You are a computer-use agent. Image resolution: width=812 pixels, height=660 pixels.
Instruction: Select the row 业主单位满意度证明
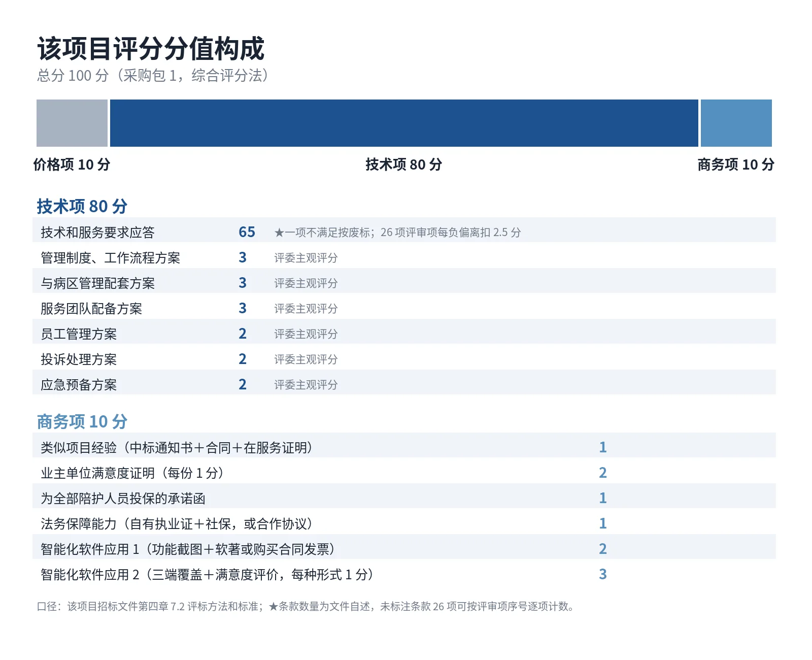[404, 471]
